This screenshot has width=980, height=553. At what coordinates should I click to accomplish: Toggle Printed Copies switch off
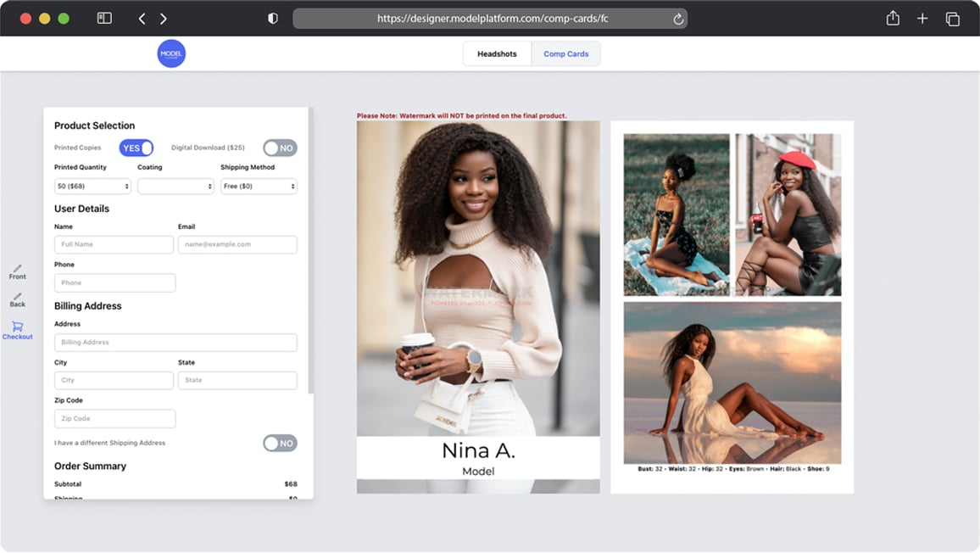coord(136,148)
